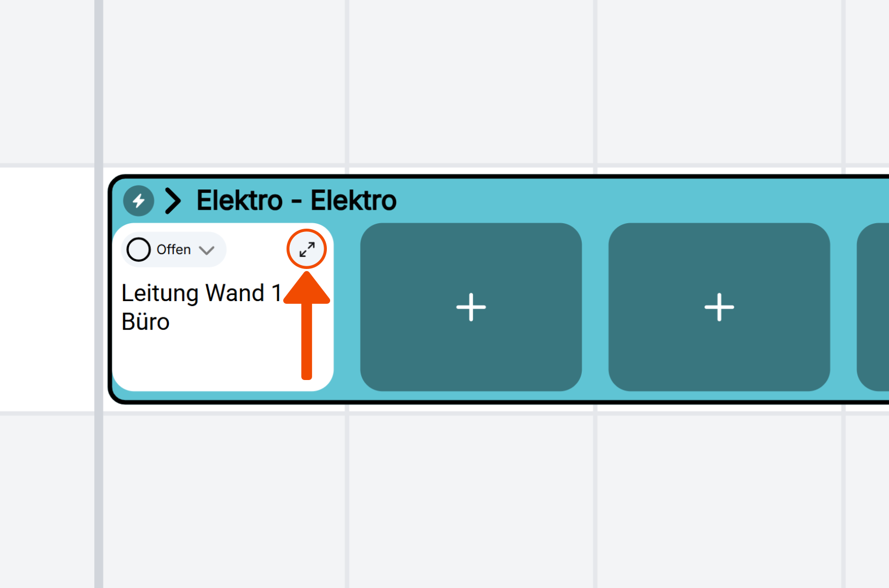Click the lightning bolt Elektro trade icon
Screen dimensions: 889x588
tap(138, 201)
